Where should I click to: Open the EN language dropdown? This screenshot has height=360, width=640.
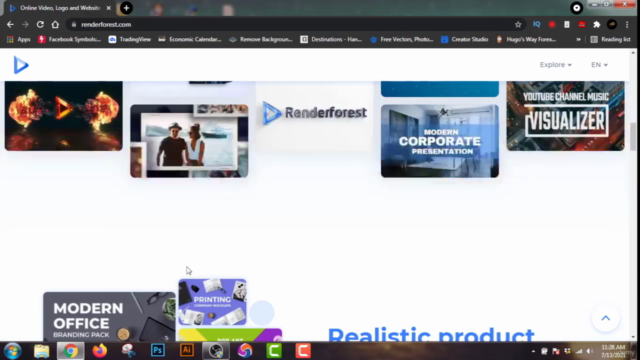[599, 65]
